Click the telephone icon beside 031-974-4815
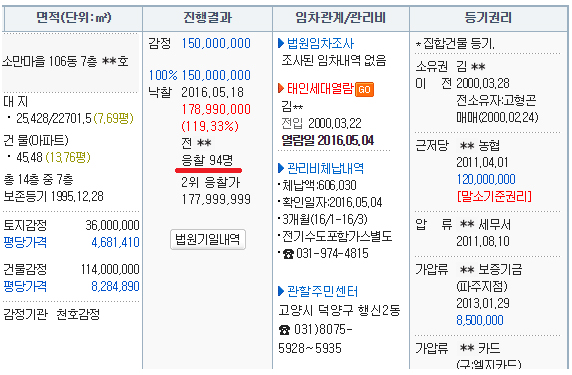Viewport: 572px width, 375px height. pyautogui.click(x=288, y=254)
